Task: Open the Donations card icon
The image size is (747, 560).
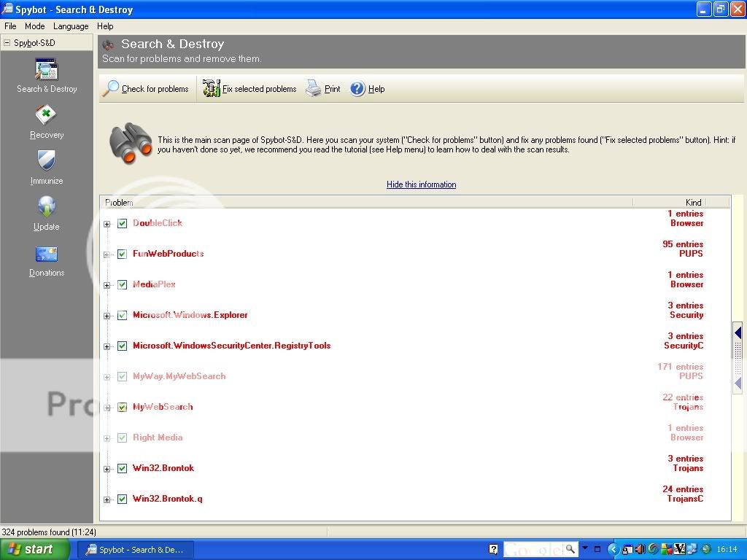Action: (x=46, y=254)
